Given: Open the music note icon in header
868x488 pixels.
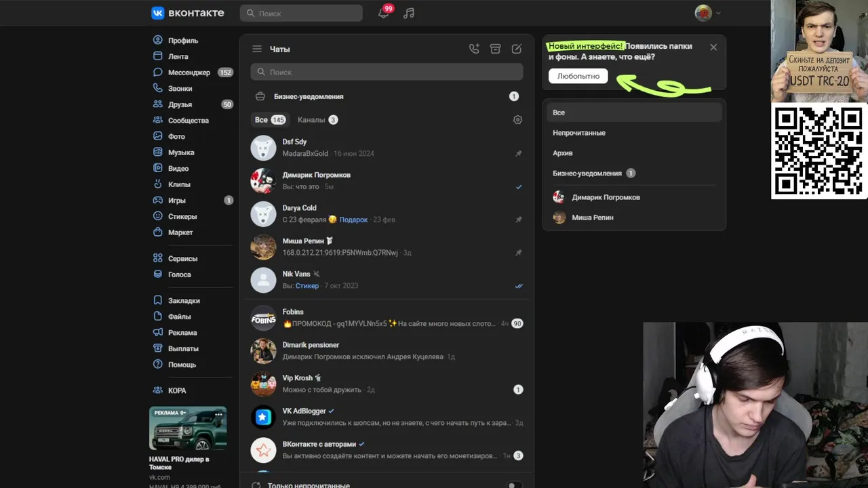Looking at the screenshot, I should (x=408, y=13).
